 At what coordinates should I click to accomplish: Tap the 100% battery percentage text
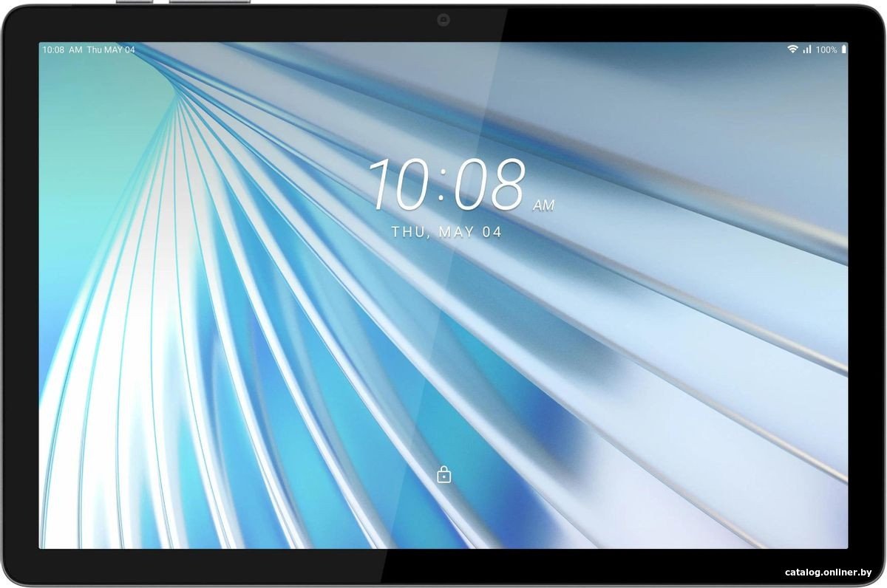[826, 49]
